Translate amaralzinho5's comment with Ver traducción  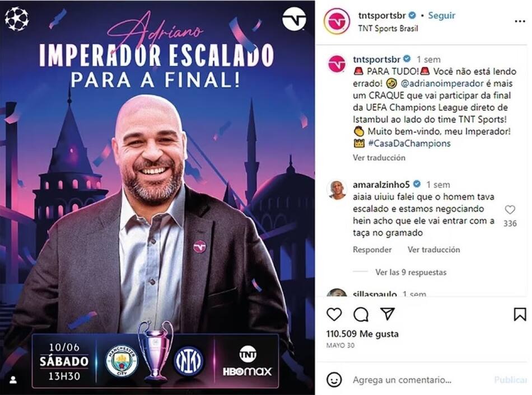click(433, 250)
